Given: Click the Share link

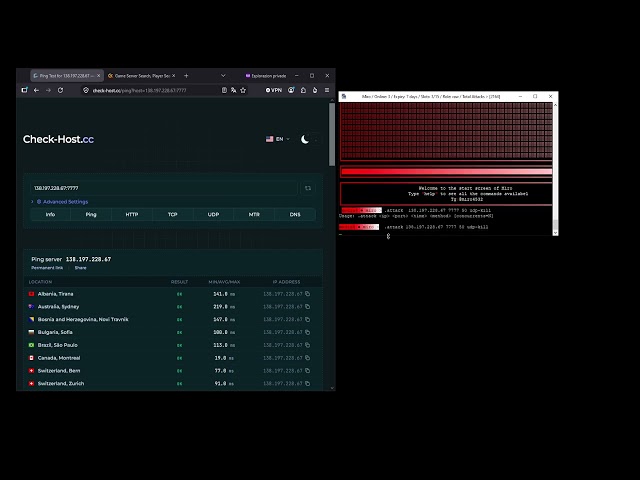Looking at the screenshot, I should click(80, 268).
